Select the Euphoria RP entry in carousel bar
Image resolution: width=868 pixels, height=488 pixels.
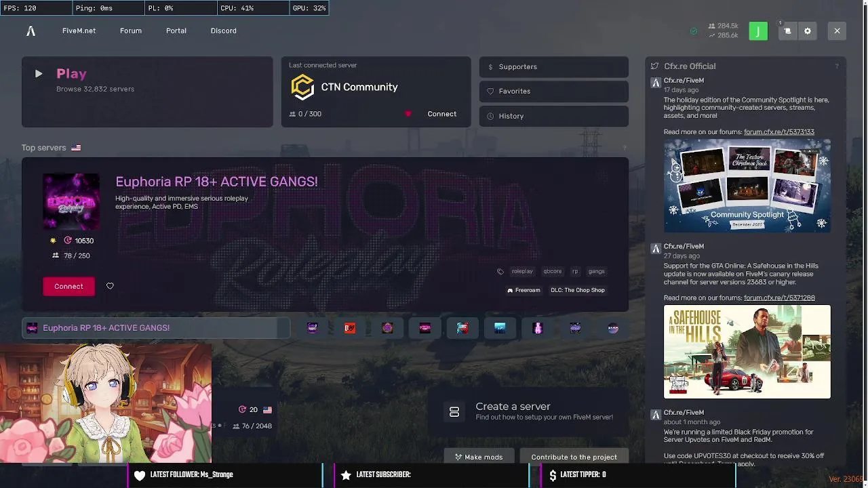point(156,328)
